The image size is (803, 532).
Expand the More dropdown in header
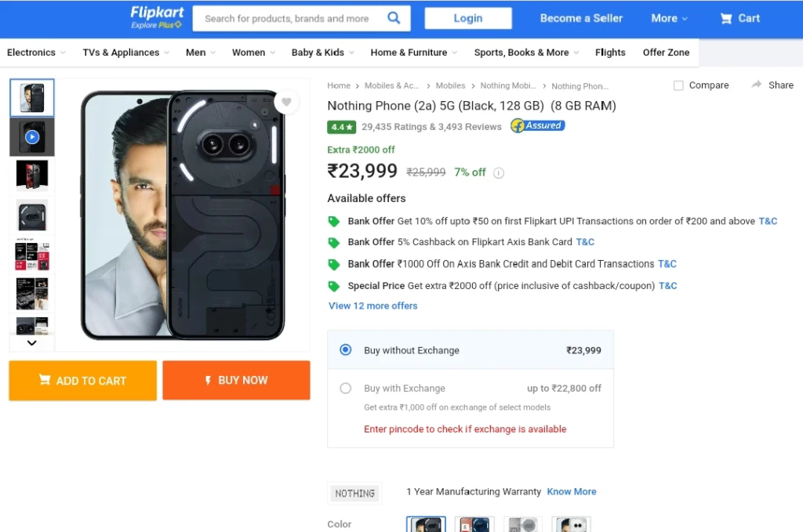tap(669, 19)
